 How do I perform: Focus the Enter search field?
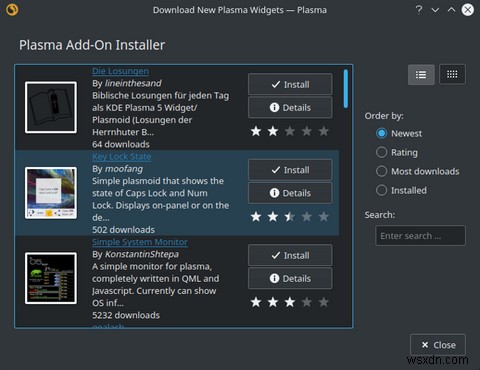tap(420, 236)
